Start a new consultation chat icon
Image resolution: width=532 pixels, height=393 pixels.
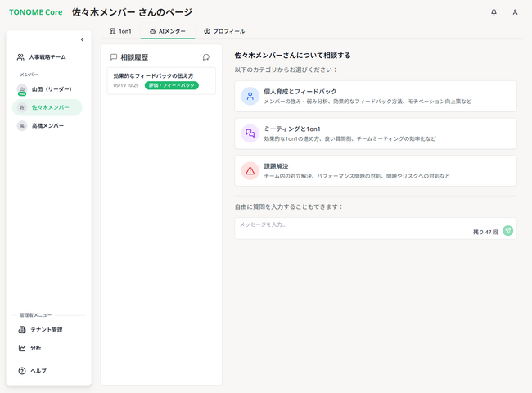(x=206, y=57)
